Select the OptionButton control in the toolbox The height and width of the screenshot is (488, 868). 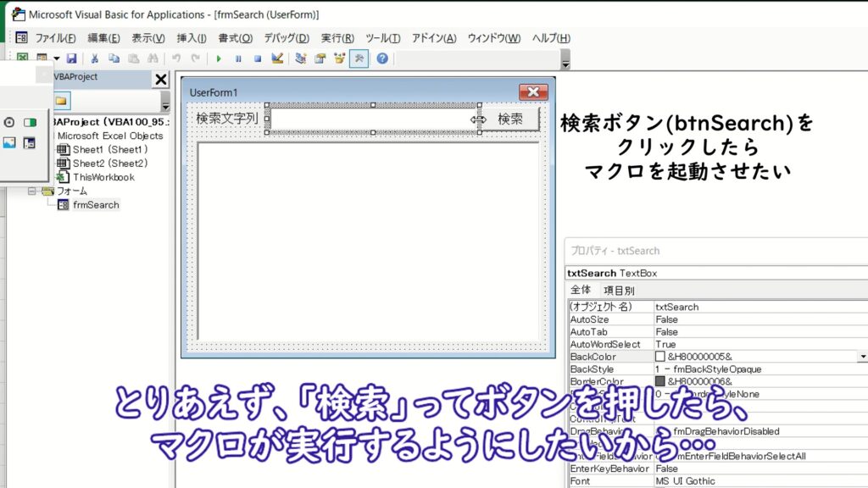click(x=9, y=122)
